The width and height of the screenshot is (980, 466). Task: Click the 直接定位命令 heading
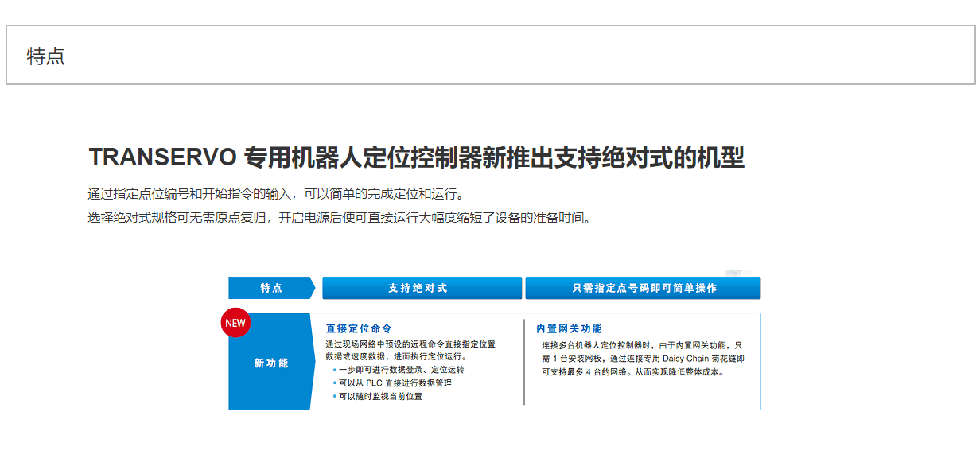359,328
